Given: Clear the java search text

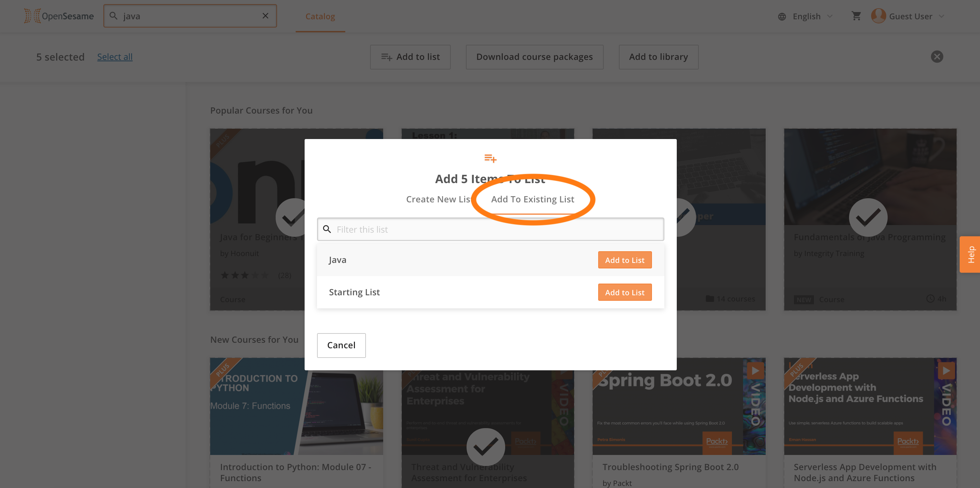Looking at the screenshot, I should 265,16.
